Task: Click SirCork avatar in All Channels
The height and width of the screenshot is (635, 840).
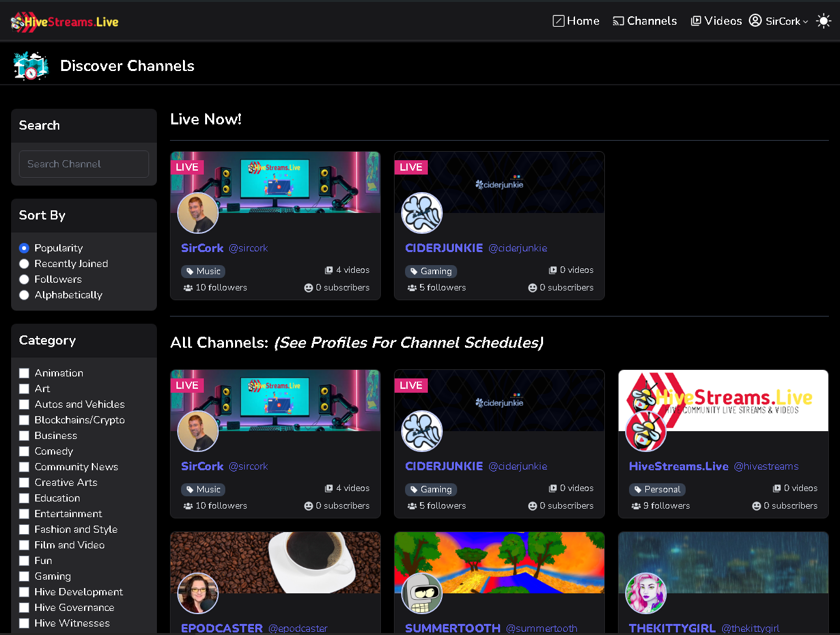Action: 198,431
